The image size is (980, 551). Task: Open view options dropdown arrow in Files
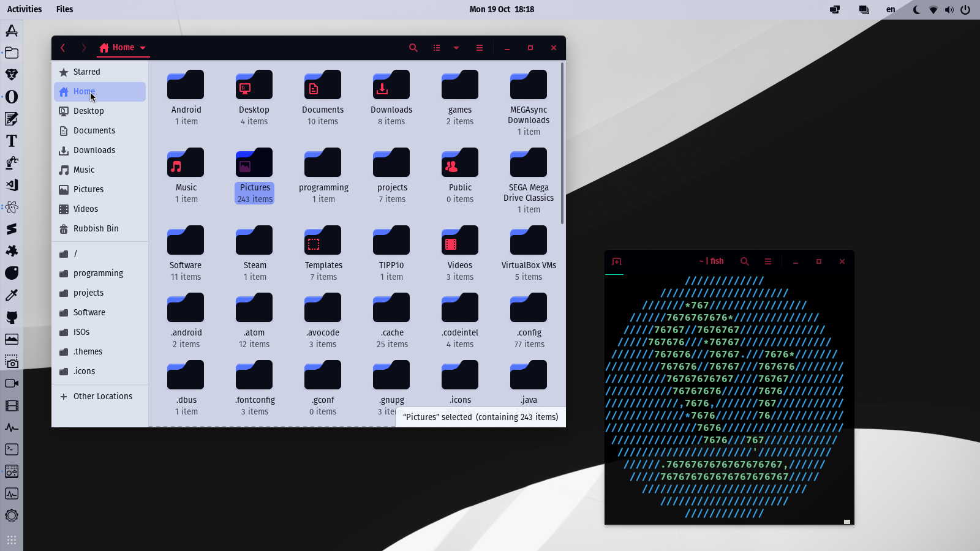(456, 48)
